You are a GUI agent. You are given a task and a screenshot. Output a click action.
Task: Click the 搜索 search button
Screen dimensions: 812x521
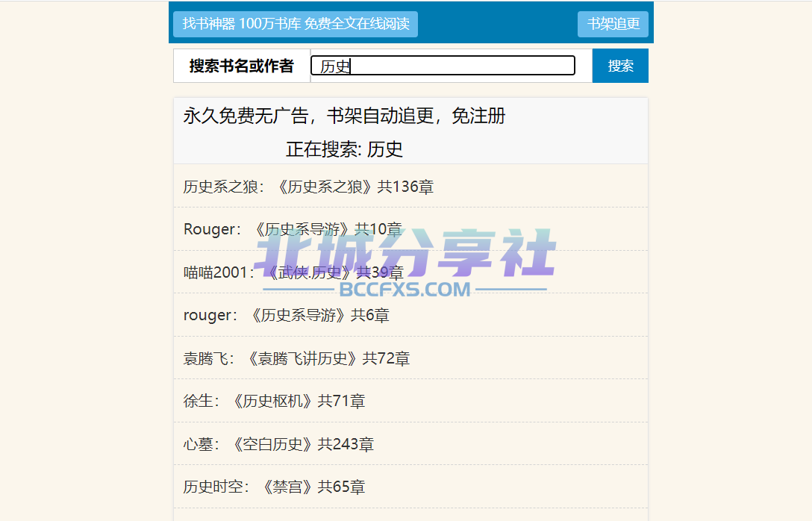tap(620, 66)
